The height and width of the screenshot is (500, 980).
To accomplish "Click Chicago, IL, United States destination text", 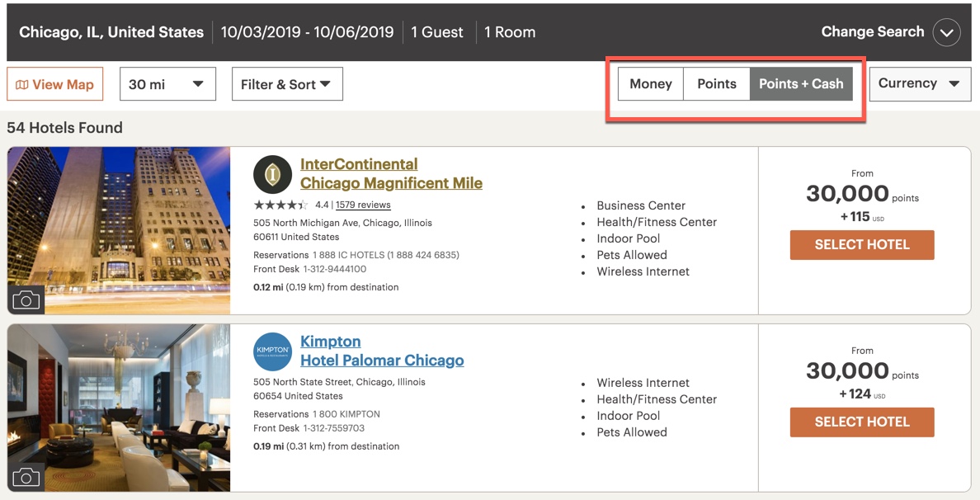I will 111,32.
